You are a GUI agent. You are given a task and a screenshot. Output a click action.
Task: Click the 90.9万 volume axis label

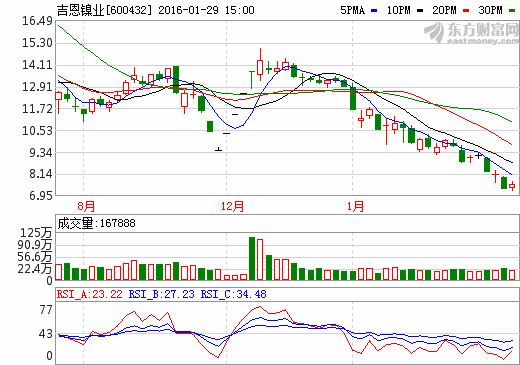pyautogui.click(x=35, y=245)
